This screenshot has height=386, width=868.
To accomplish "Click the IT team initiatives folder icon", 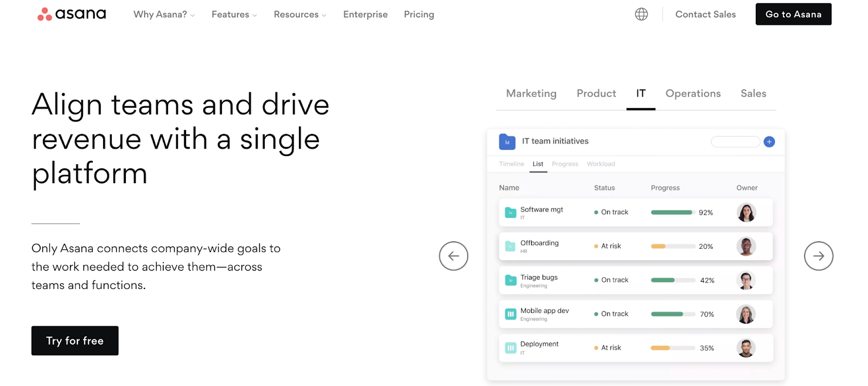I will coord(507,141).
